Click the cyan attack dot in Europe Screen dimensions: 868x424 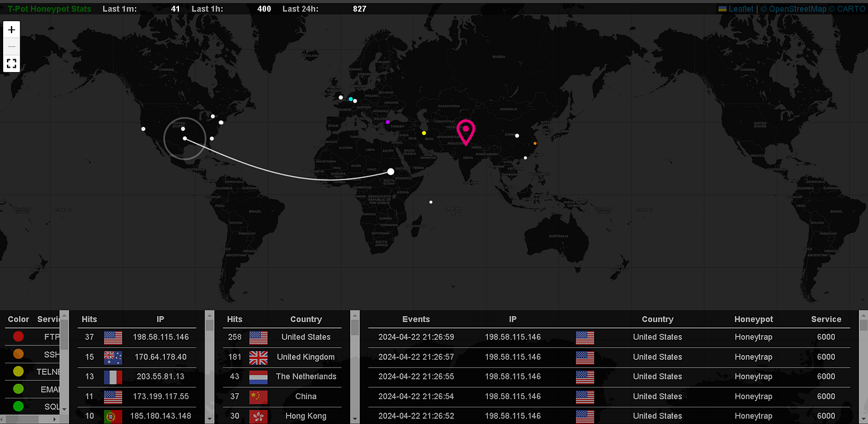(x=350, y=99)
